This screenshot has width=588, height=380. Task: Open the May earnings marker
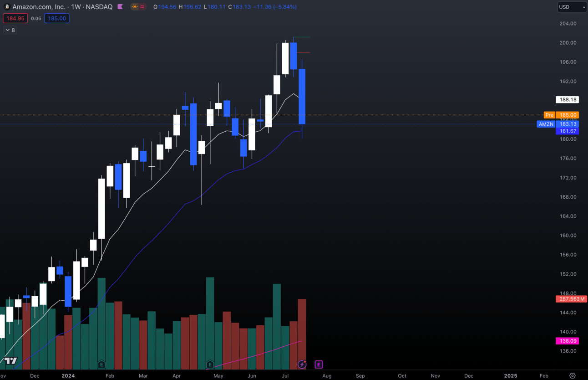click(210, 365)
